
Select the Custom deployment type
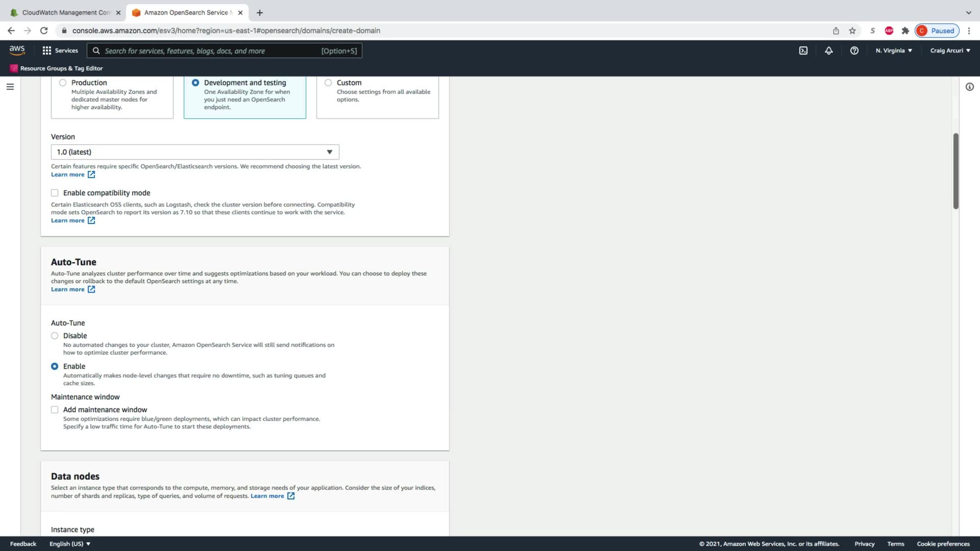coord(328,83)
